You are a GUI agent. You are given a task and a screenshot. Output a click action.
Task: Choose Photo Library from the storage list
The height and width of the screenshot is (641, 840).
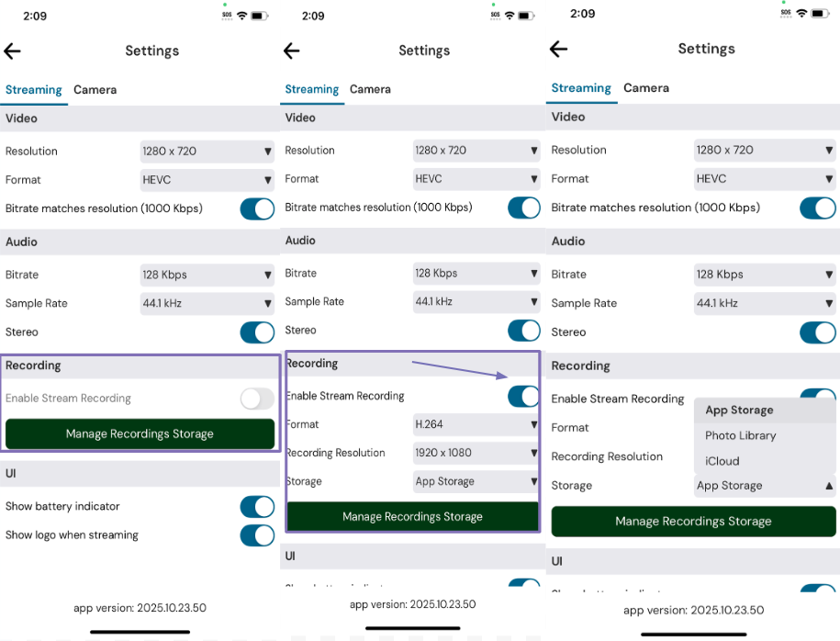(x=741, y=435)
